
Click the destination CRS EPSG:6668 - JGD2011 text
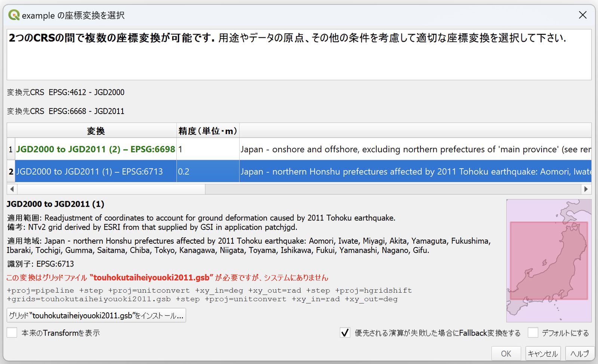click(86, 111)
